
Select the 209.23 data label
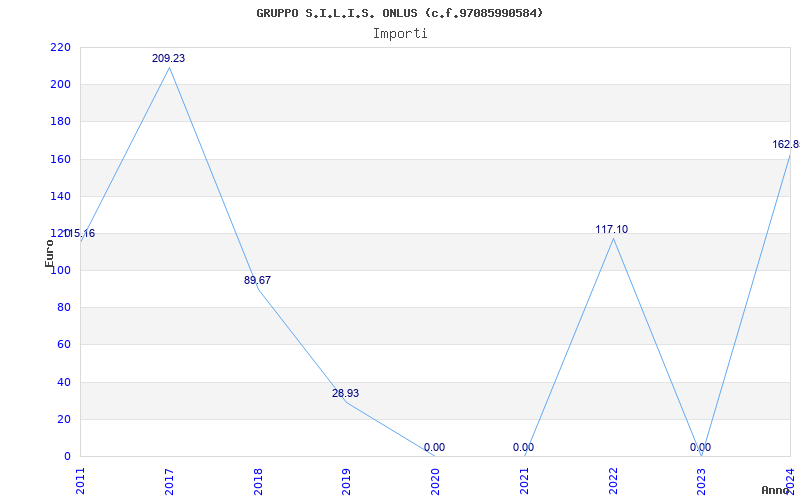point(168,59)
